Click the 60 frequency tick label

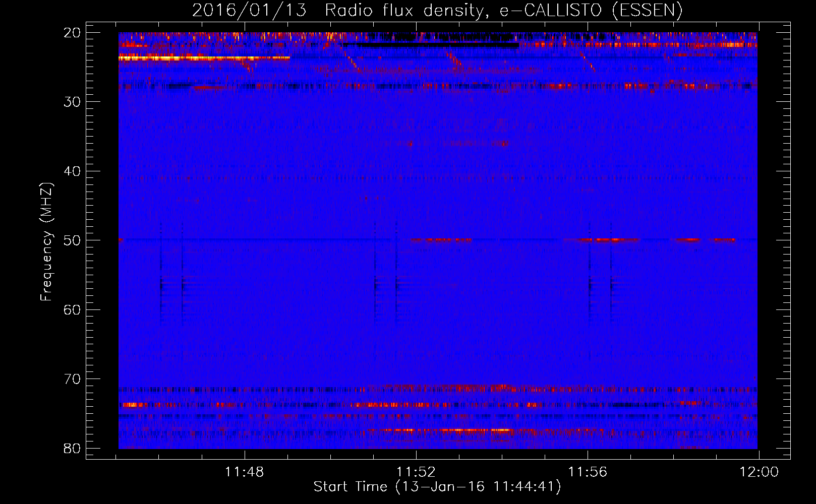click(73, 309)
